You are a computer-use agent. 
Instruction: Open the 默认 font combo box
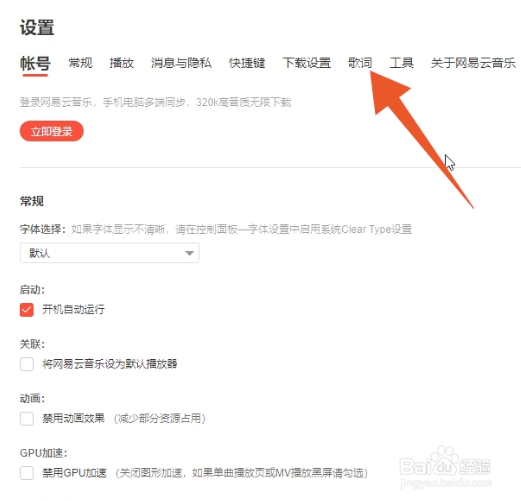(110, 253)
